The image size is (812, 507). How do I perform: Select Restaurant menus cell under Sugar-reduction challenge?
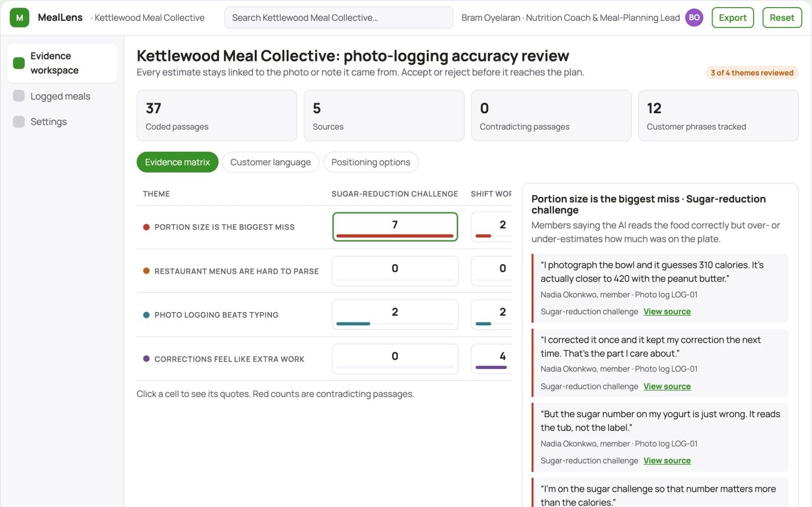[x=395, y=271]
